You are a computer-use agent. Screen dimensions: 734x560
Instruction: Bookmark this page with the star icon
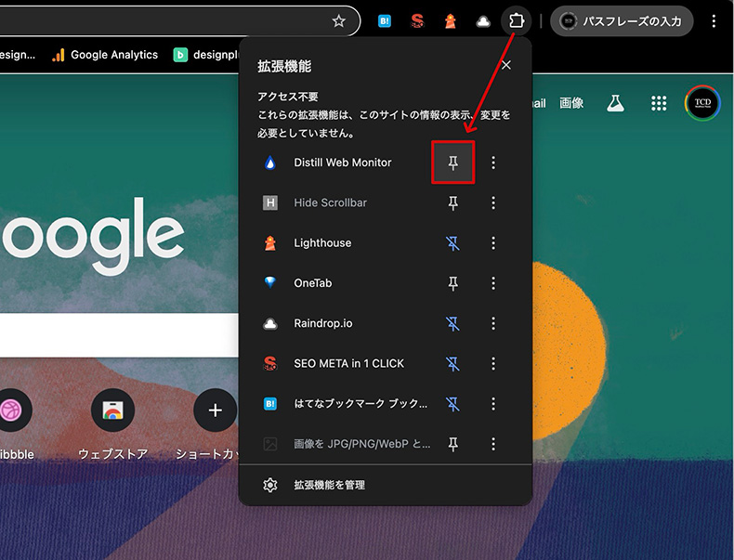pos(339,20)
